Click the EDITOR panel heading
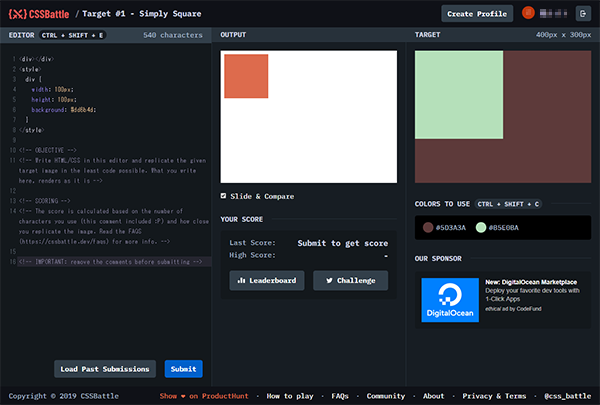600x405 pixels. [x=21, y=35]
